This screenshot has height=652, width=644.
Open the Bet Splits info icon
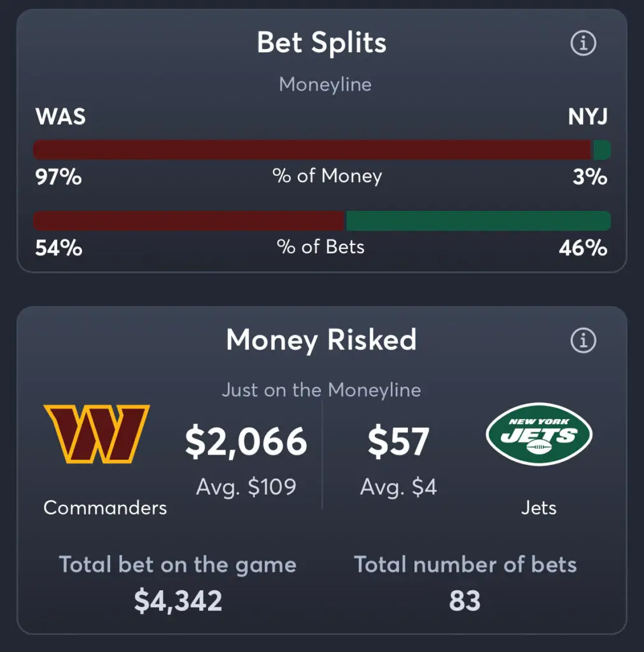click(584, 43)
